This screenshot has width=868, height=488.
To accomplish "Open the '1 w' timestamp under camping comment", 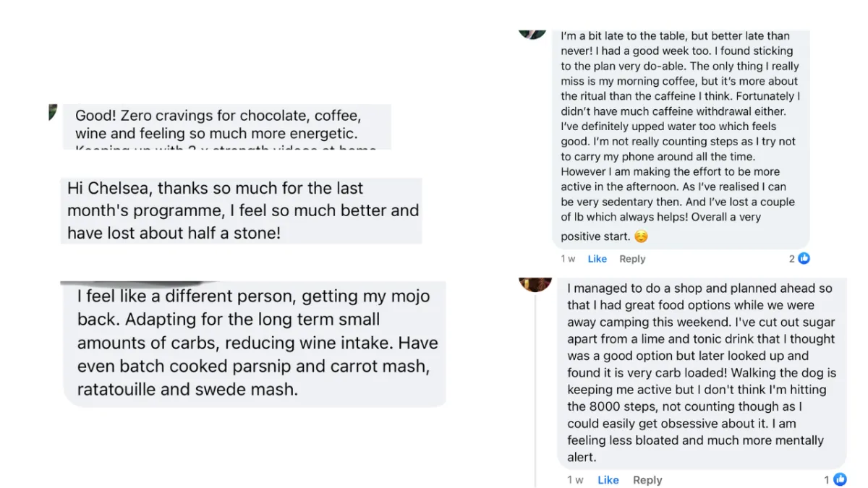I will click(x=576, y=480).
